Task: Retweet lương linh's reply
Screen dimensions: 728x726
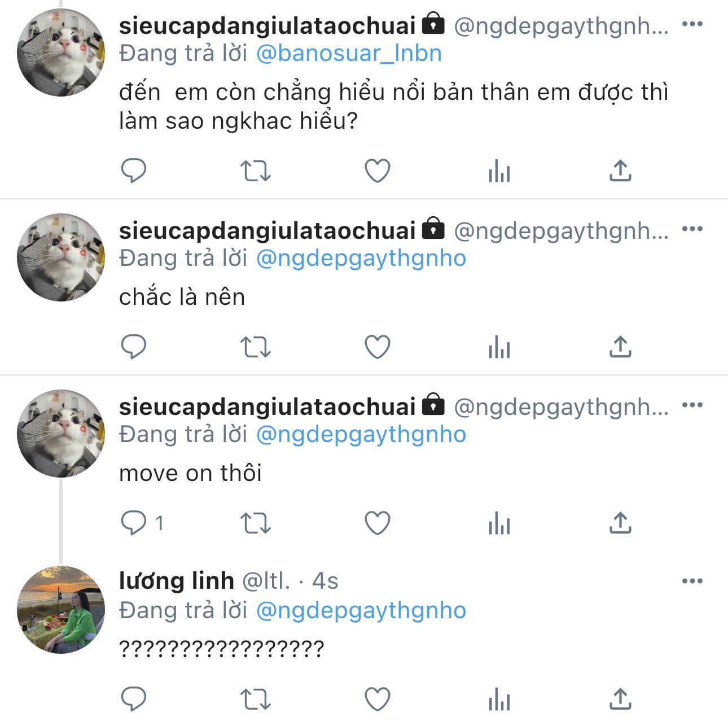Action: (256, 699)
